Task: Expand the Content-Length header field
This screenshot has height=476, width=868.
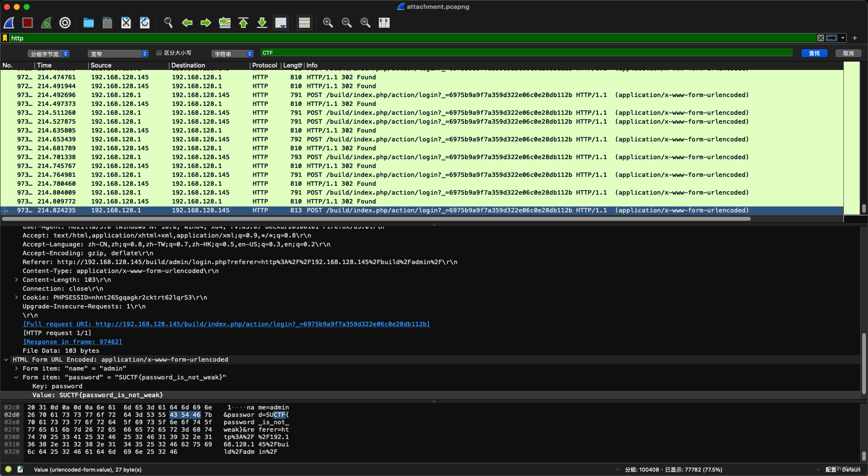Action: click(x=16, y=280)
